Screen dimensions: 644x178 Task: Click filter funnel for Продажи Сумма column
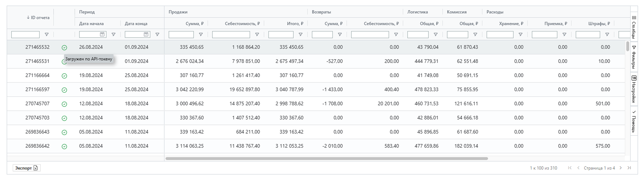pyautogui.click(x=201, y=34)
